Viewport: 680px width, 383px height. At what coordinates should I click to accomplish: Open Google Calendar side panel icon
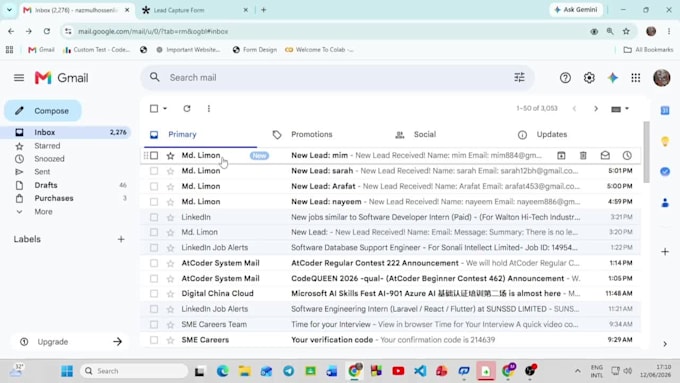(665, 111)
